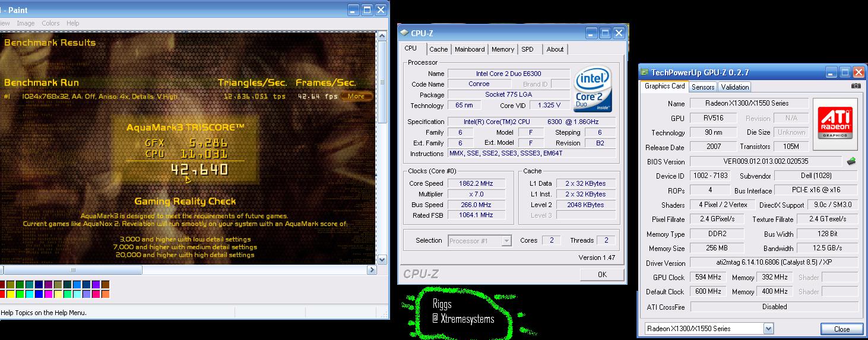The height and width of the screenshot is (340, 868).
Task: Click the Package Socket 775 LGA field
Action: pyautogui.click(x=508, y=95)
